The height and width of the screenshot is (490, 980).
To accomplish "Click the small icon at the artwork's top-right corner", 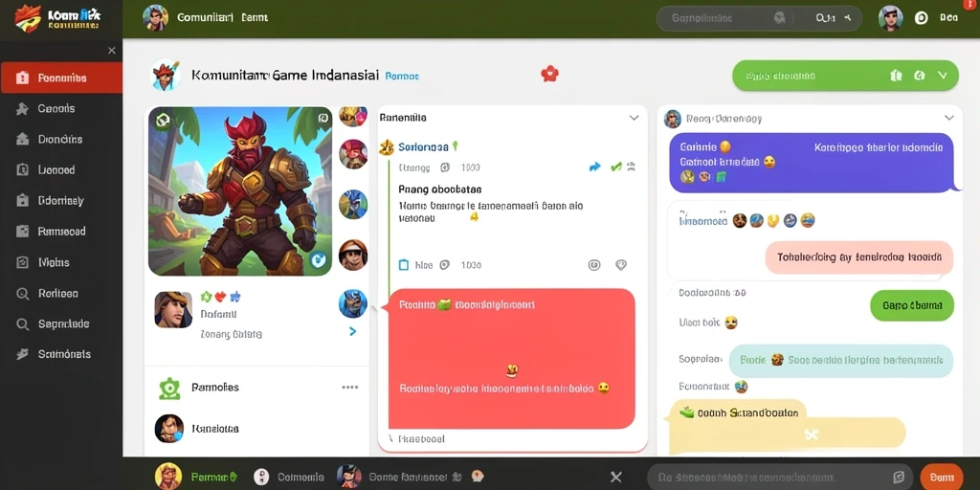I will pyautogui.click(x=323, y=118).
